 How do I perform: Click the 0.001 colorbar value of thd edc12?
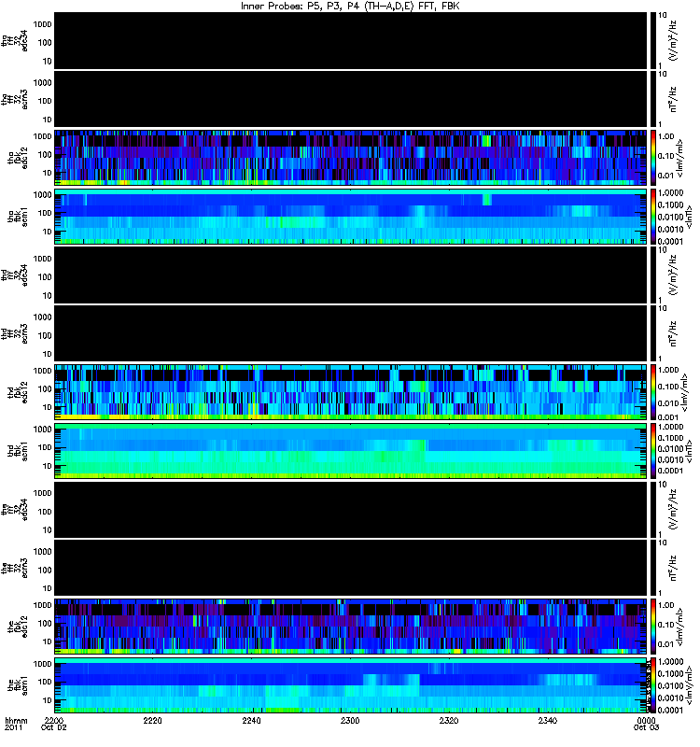click(666, 417)
